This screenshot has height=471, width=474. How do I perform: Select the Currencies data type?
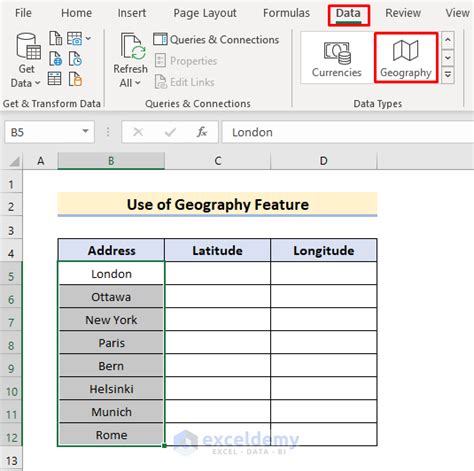pos(337,57)
